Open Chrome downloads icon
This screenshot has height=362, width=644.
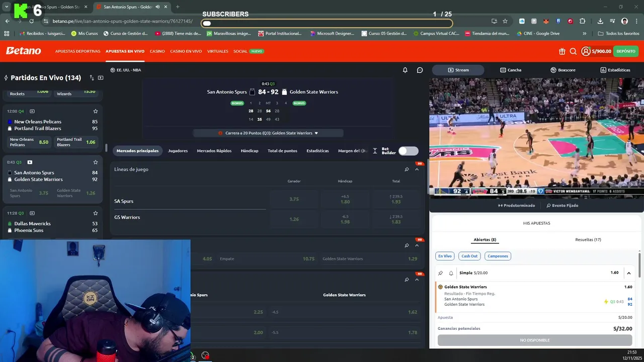[600, 21]
